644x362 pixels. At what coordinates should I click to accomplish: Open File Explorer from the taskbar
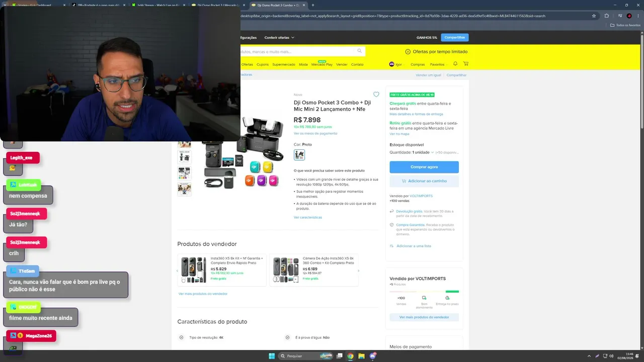[x=361, y=356]
